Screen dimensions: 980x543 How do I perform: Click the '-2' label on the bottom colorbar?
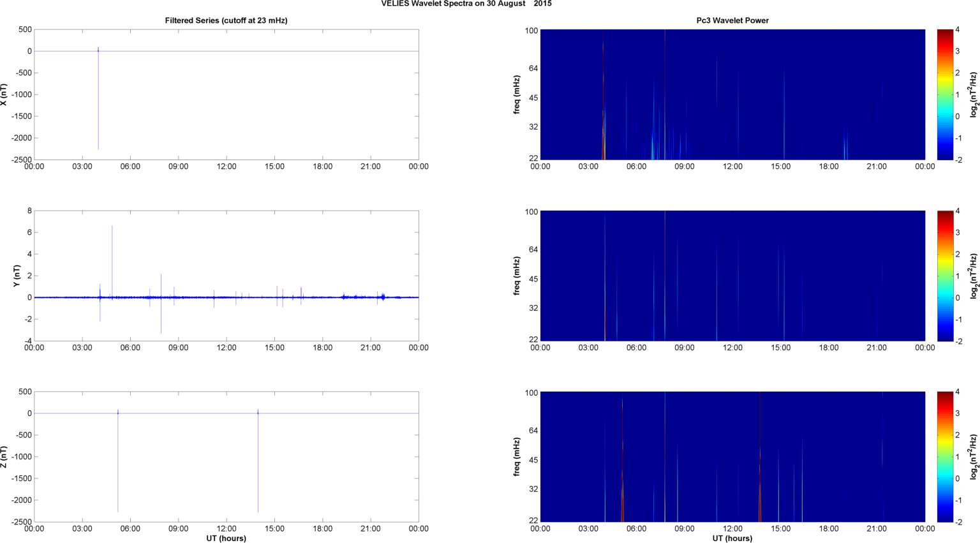coord(958,522)
